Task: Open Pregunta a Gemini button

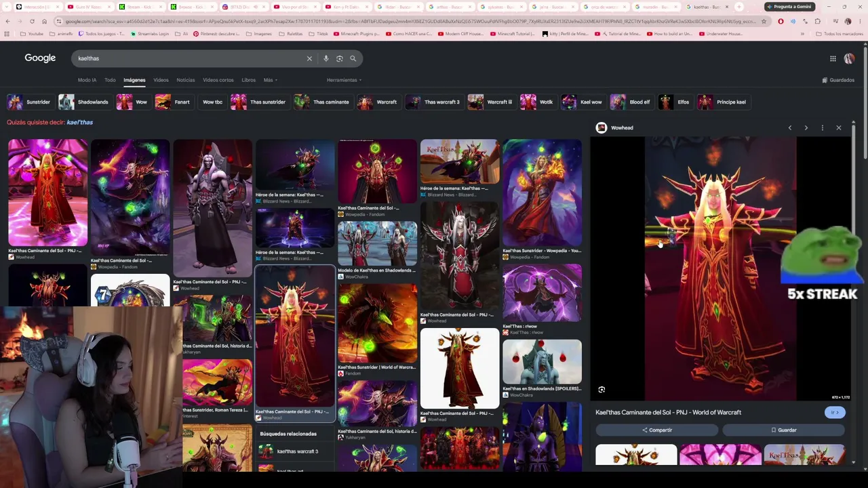Action: tap(789, 7)
